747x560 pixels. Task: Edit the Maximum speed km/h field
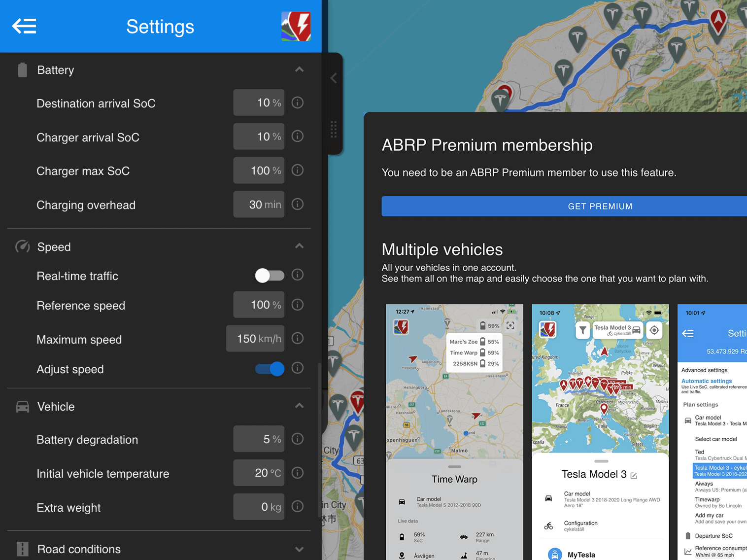click(255, 339)
